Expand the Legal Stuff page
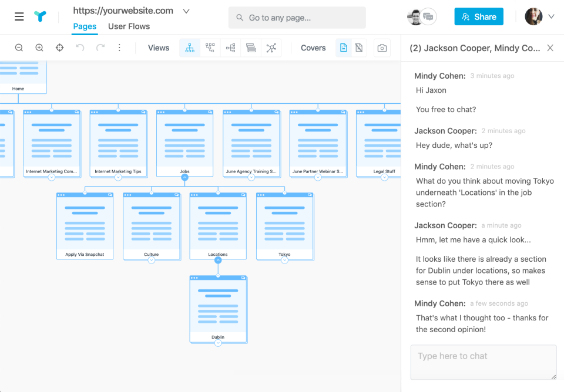The image size is (564, 392). [384, 177]
